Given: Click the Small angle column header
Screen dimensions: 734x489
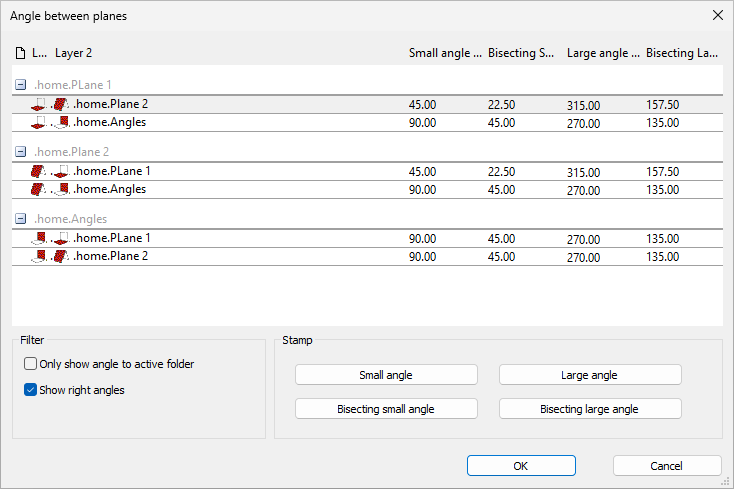Looking at the screenshot, I should (x=444, y=53).
